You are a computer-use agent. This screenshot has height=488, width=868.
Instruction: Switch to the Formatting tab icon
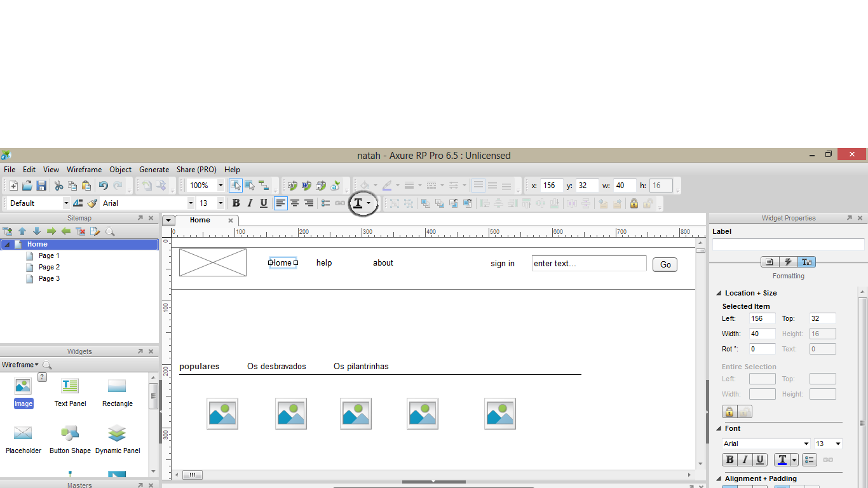tap(807, 262)
